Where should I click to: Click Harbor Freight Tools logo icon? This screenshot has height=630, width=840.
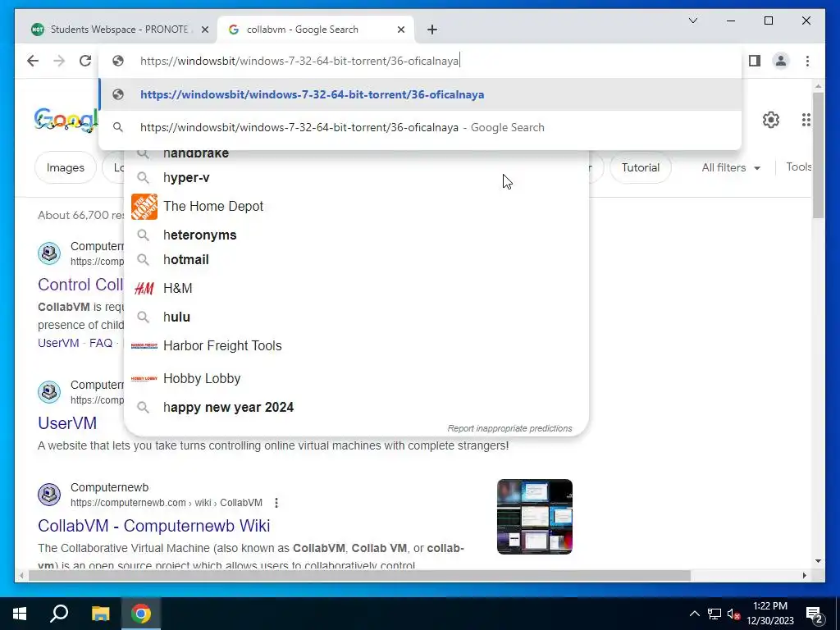(x=144, y=345)
